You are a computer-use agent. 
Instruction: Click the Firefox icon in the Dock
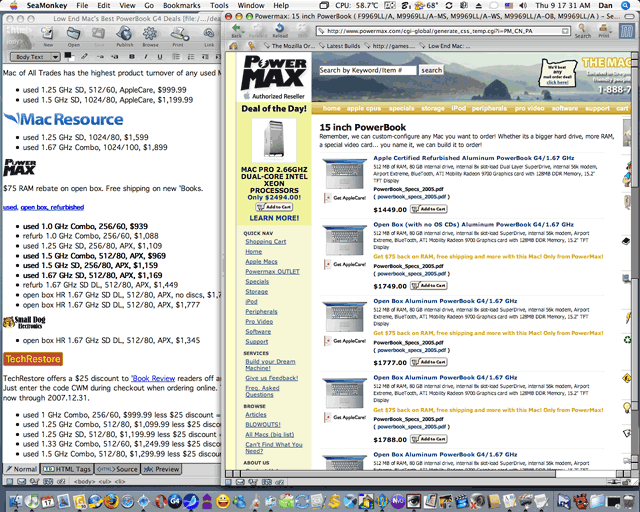111,501
